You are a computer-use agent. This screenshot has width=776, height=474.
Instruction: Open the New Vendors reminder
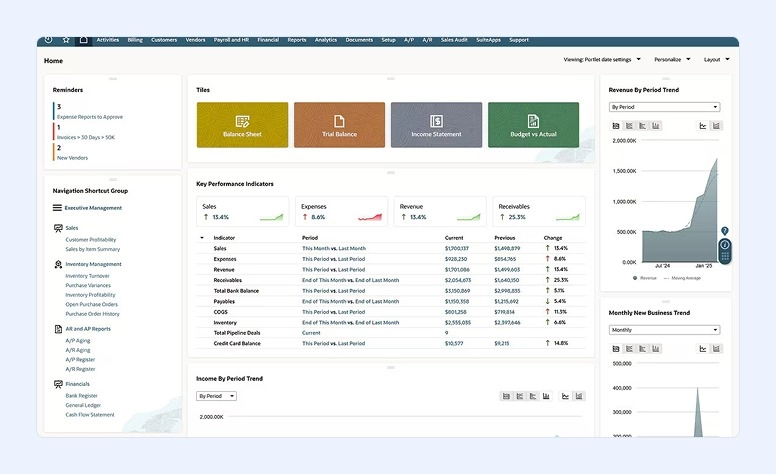(x=72, y=158)
